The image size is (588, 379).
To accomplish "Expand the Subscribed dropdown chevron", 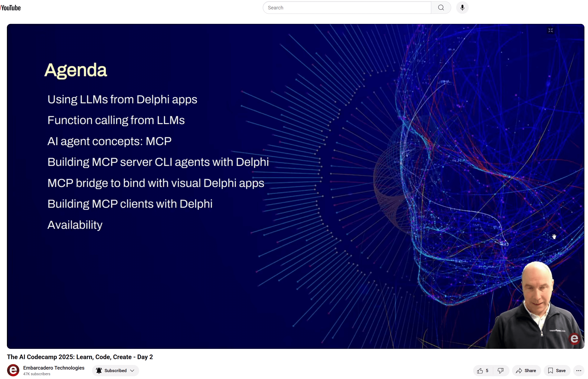I will 132,371.
